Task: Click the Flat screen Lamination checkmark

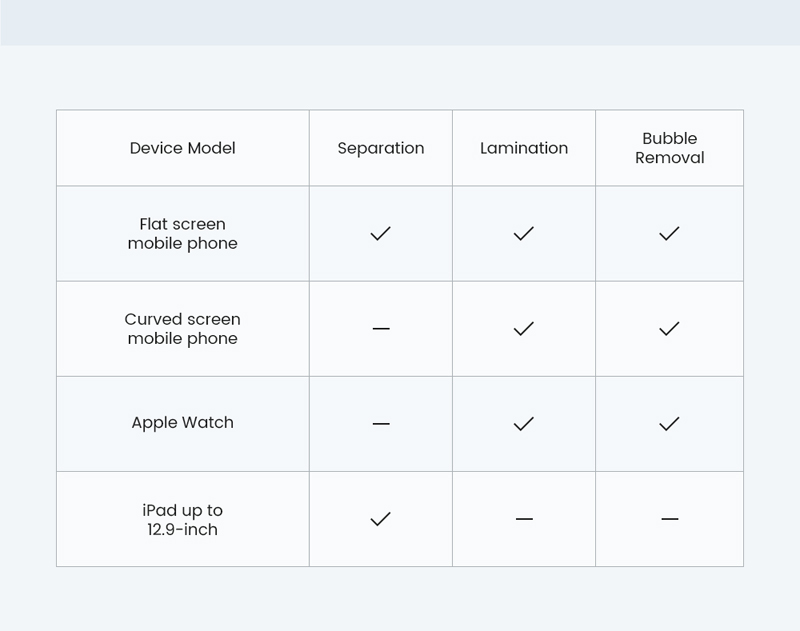Action: tap(523, 234)
